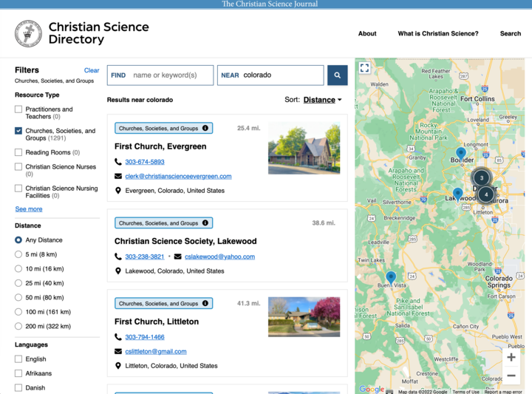Click phone icon for First Church, Littleton
The height and width of the screenshot is (394, 532).
point(118,337)
